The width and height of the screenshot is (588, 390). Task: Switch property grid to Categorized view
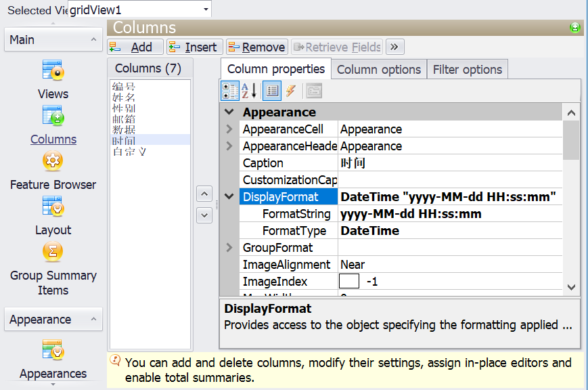coord(230,91)
